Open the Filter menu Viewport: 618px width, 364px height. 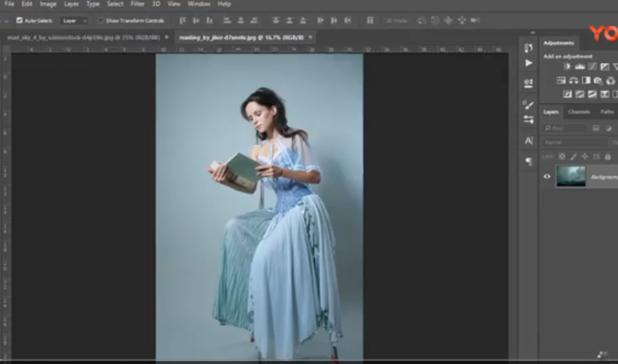[x=137, y=4]
